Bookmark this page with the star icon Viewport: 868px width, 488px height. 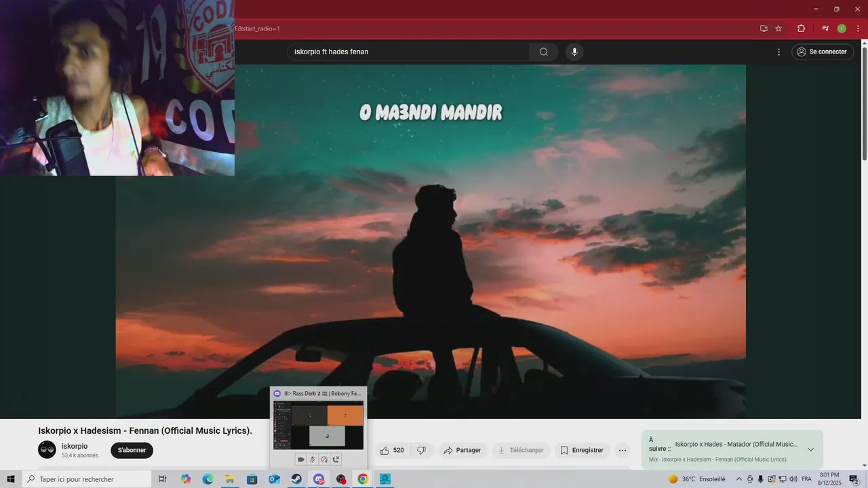(778, 28)
